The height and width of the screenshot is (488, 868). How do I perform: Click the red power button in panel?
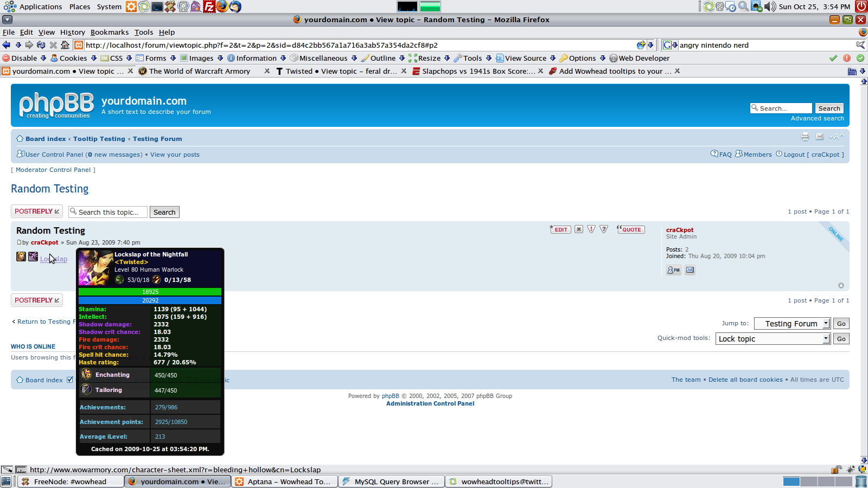coord(861,7)
